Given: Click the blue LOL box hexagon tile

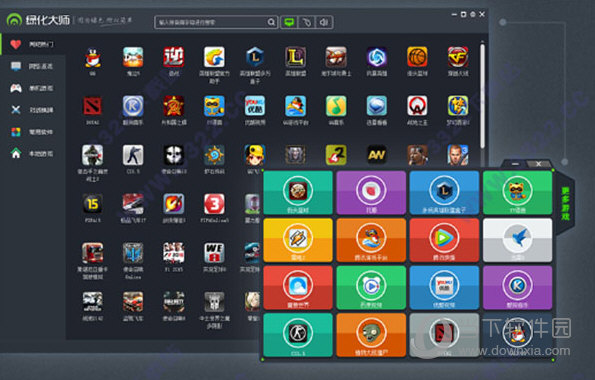Looking at the screenshot, I should pyautogui.click(x=444, y=192).
